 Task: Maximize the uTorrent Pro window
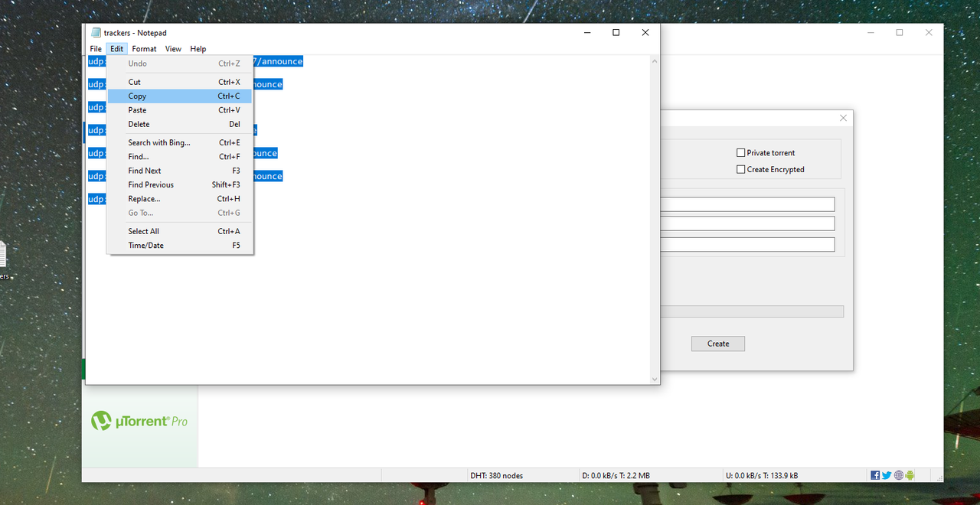(x=900, y=32)
